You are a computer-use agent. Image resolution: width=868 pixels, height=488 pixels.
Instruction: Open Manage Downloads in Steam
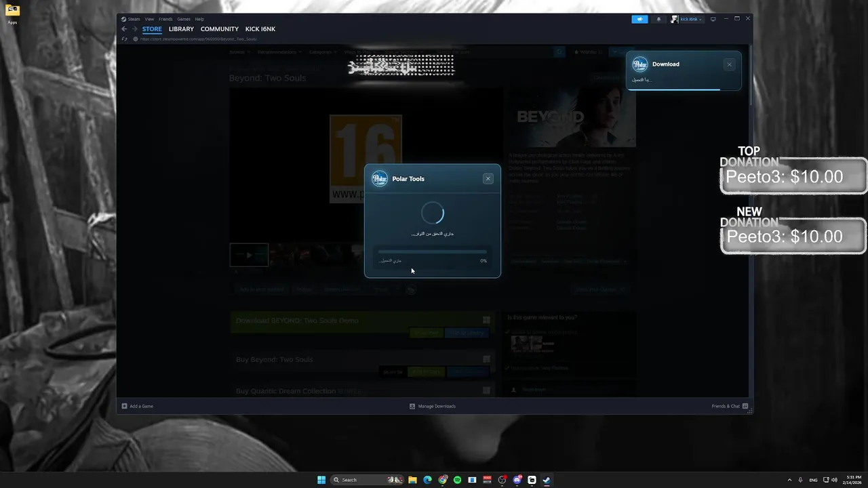(x=432, y=406)
